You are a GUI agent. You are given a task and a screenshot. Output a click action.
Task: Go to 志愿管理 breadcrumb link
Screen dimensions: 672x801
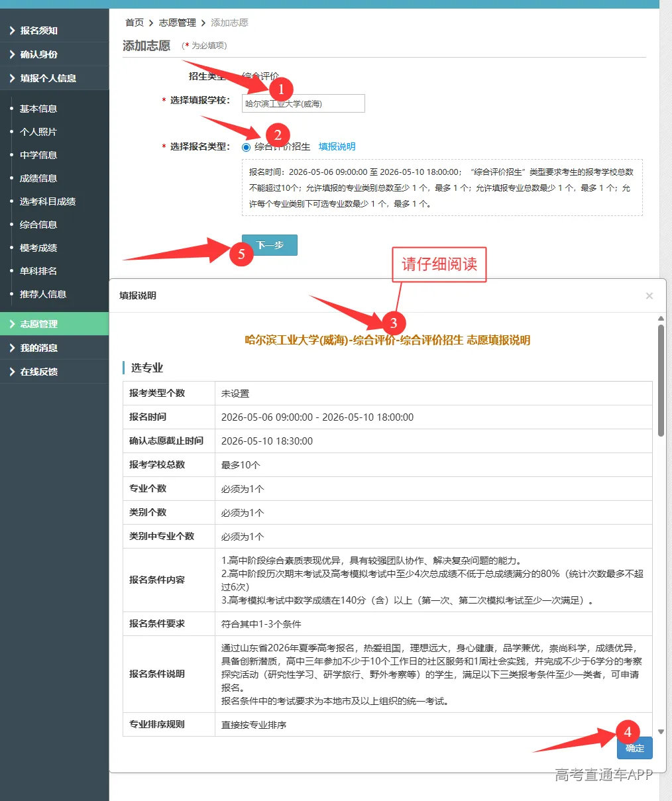pyautogui.click(x=177, y=23)
